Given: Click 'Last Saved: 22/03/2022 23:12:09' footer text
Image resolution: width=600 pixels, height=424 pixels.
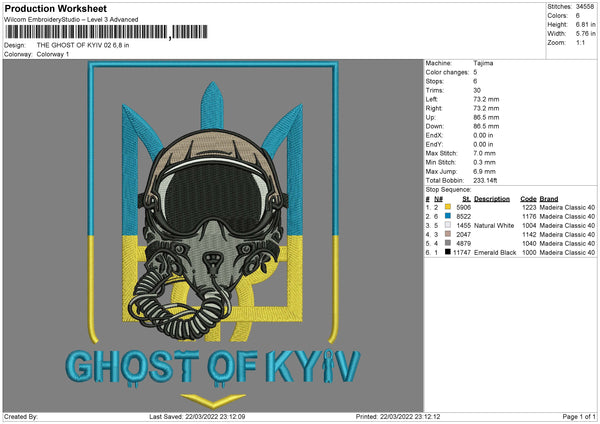Looking at the screenshot, I should [x=197, y=416].
